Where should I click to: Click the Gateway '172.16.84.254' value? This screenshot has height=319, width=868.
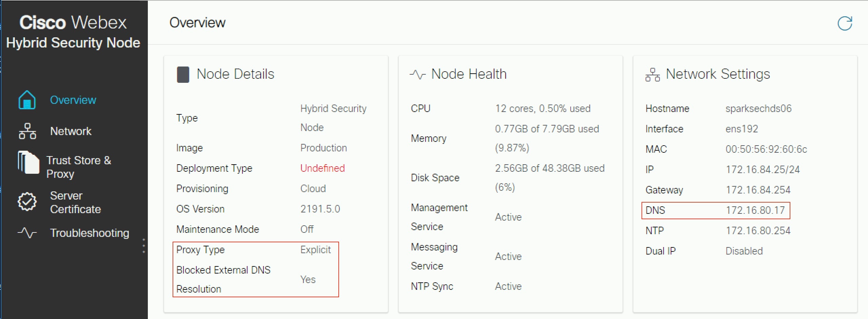point(758,190)
